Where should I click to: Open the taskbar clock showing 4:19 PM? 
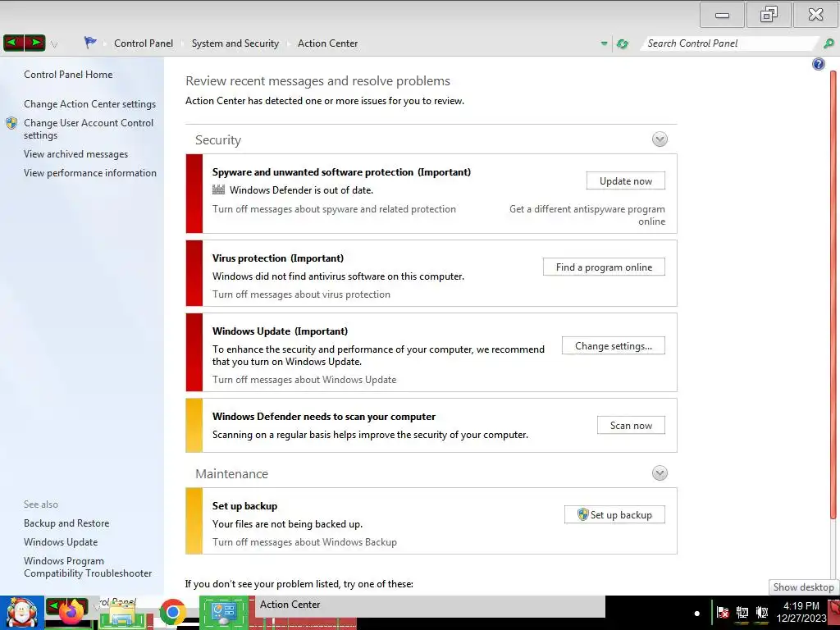(801, 612)
